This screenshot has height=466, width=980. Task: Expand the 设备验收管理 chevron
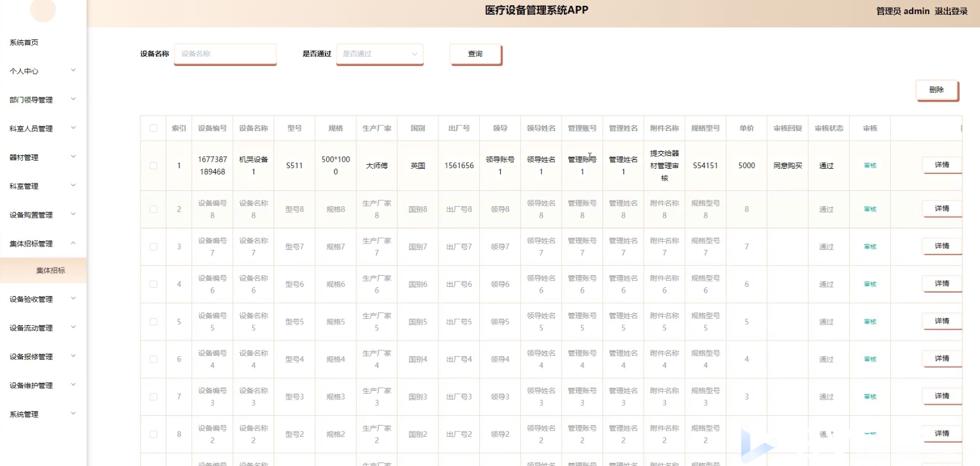[x=73, y=298]
